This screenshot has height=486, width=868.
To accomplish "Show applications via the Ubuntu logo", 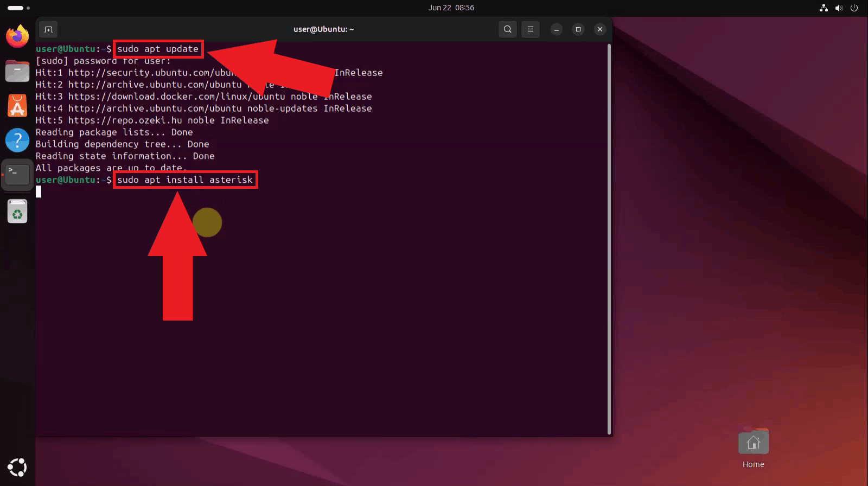I will 17,467.
